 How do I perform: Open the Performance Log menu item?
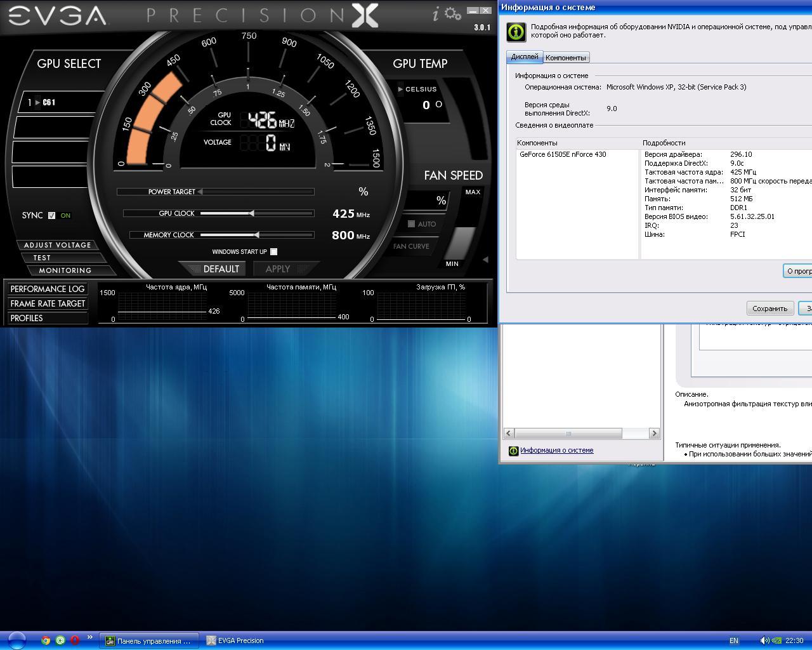[48, 289]
